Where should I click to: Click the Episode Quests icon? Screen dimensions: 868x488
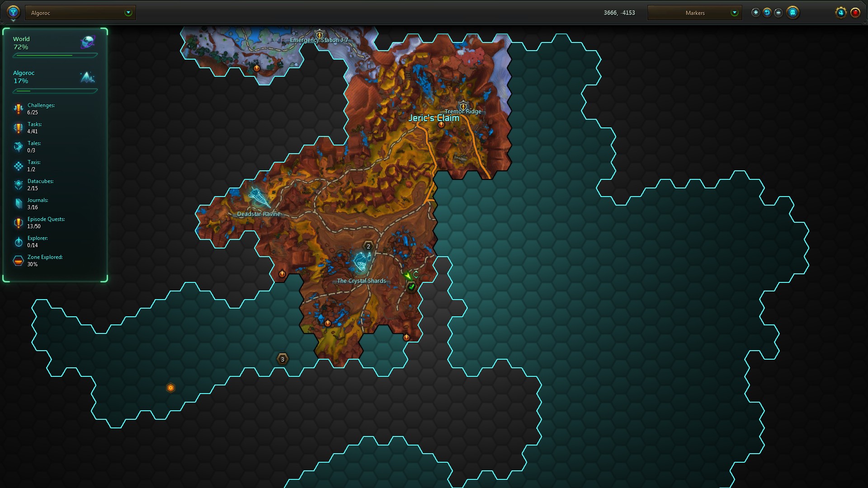pyautogui.click(x=18, y=223)
